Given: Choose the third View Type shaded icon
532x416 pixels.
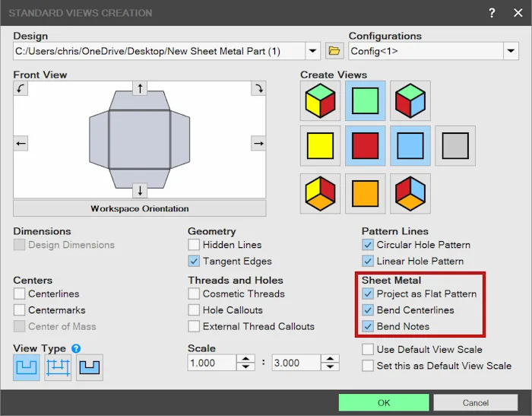Looking at the screenshot, I should click(90, 367).
